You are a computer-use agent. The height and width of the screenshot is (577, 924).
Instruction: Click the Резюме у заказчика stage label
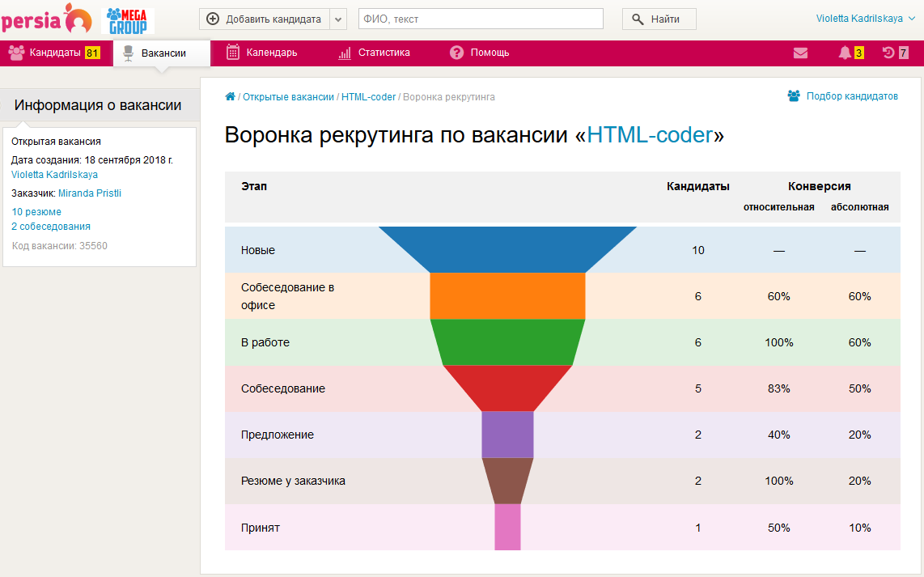293,481
